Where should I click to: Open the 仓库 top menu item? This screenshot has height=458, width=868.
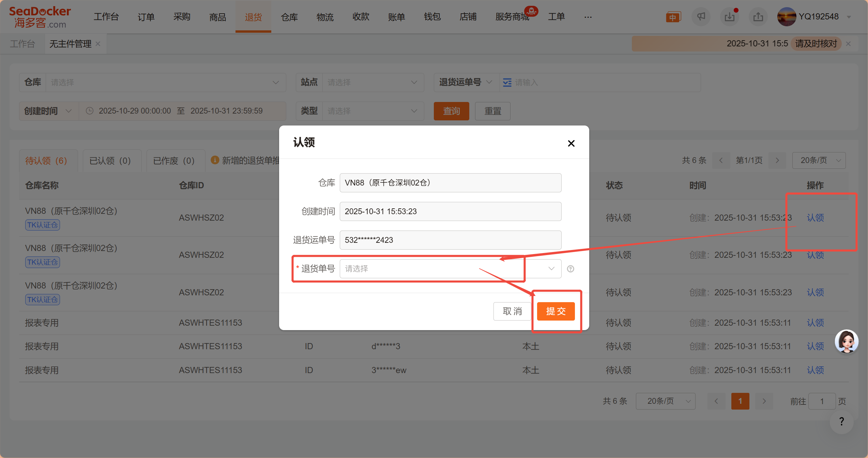coord(289,17)
